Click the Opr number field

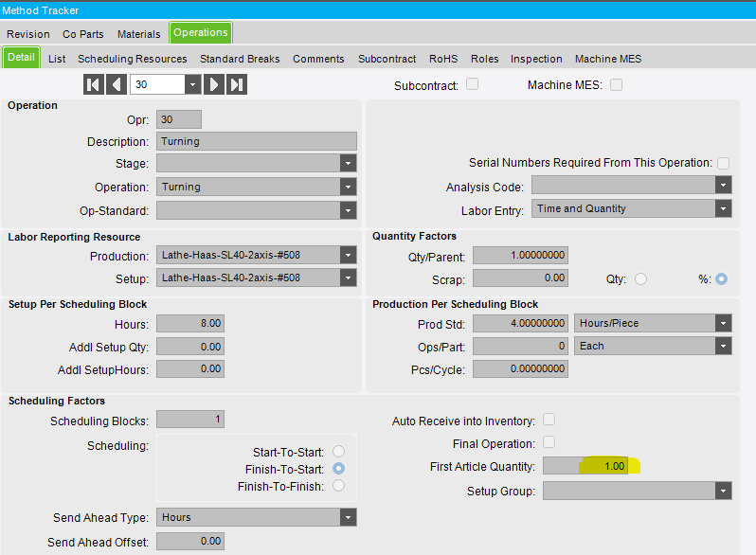(179, 119)
